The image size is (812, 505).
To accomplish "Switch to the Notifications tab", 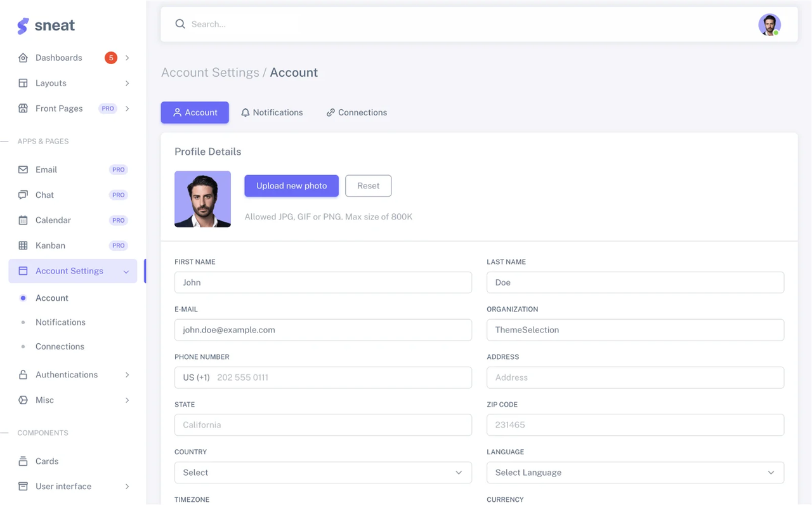I will (x=272, y=112).
